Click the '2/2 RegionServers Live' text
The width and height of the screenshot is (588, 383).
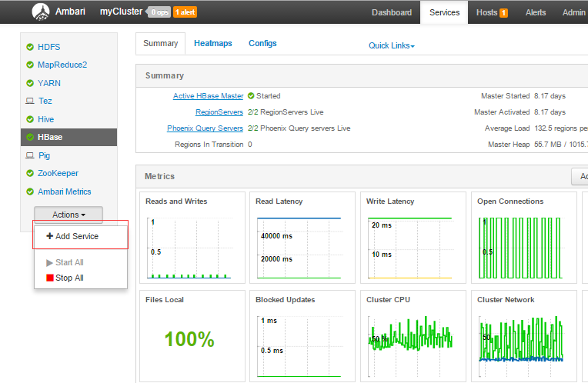click(286, 112)
